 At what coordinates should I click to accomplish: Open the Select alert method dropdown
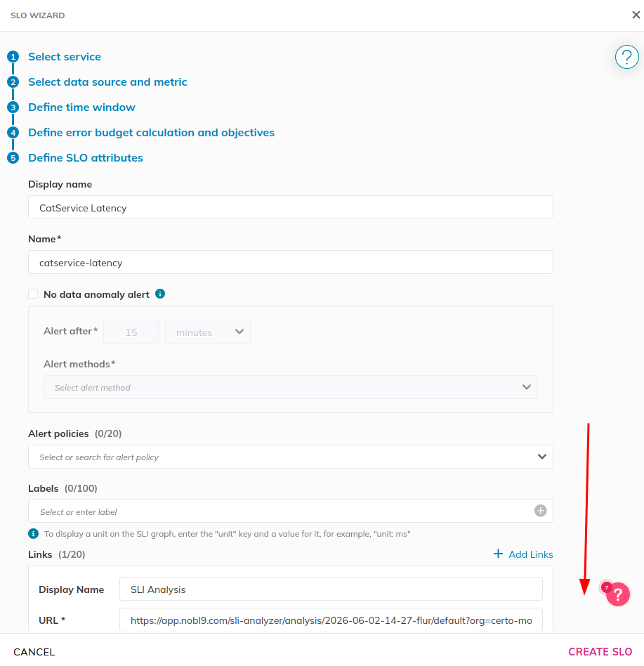(290, 387)
